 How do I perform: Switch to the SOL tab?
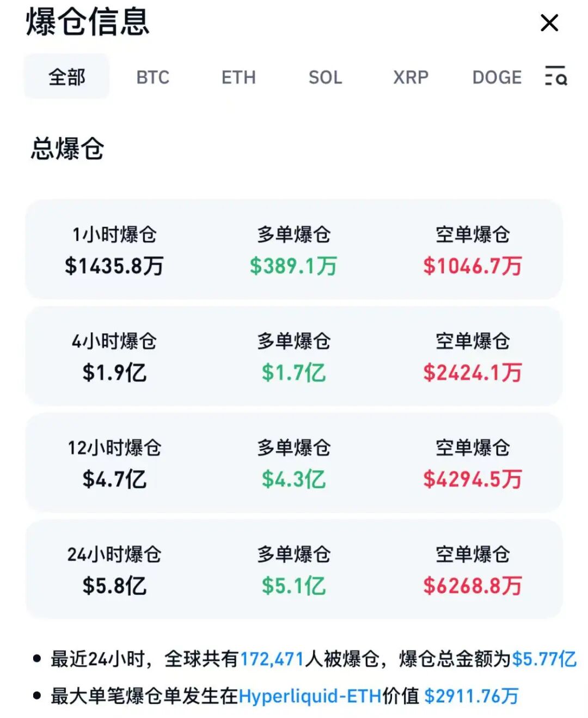pyautogui.click(x=325, y=77)
